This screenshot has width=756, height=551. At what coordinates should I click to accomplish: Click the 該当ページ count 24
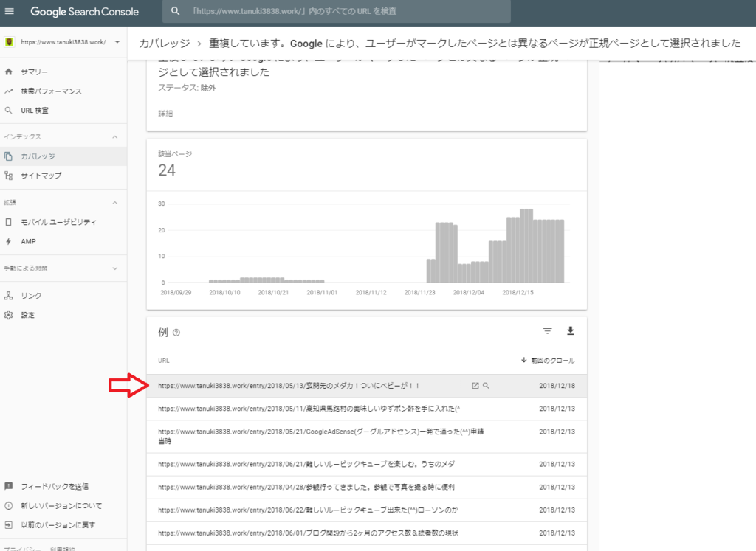point(167,170)
